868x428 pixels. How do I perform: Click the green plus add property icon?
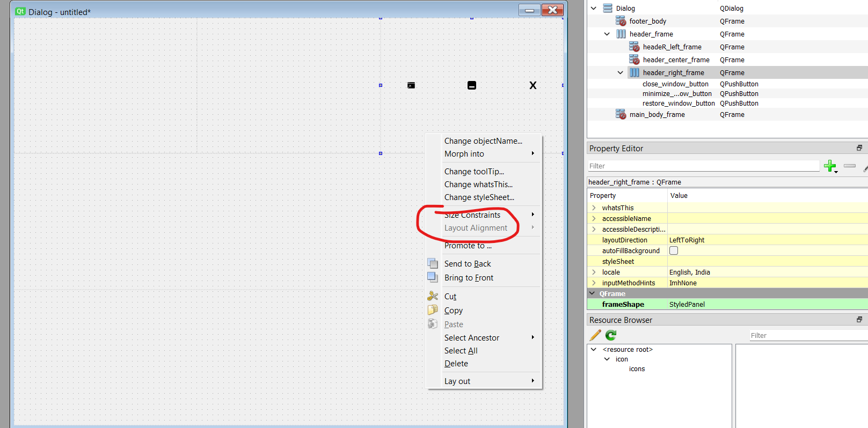(x=830, y=166)
